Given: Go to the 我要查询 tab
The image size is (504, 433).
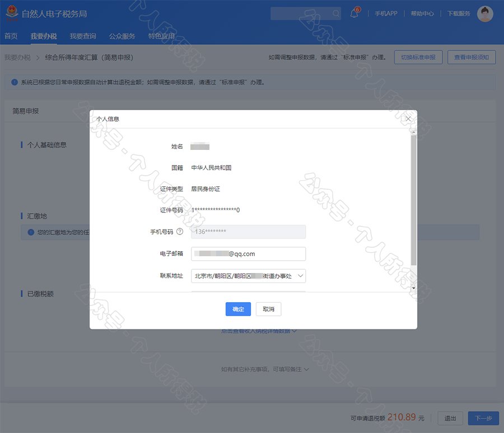Looking at the screenshot, I should pyautogui.click(x=83, y=36).
